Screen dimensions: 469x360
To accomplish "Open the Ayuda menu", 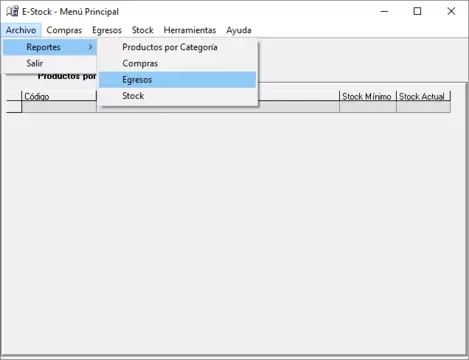I will [x=239, y=30].
